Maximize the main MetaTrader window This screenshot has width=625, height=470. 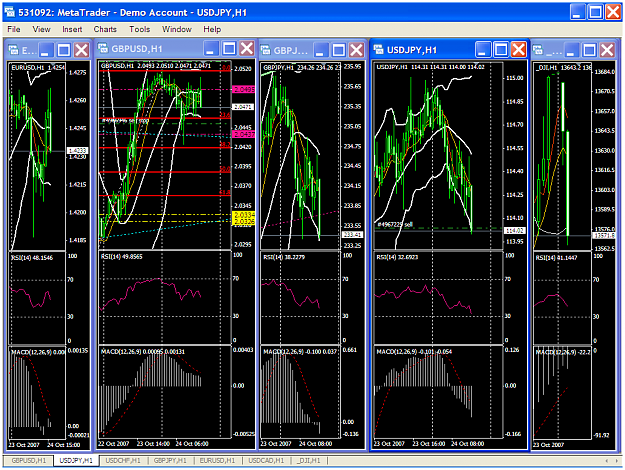596,12
